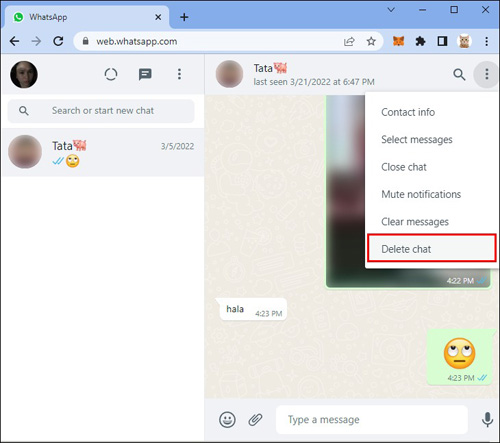Click the sent eye-roll emoji message
Screen dimensions: 500x443
click(459, 357)
